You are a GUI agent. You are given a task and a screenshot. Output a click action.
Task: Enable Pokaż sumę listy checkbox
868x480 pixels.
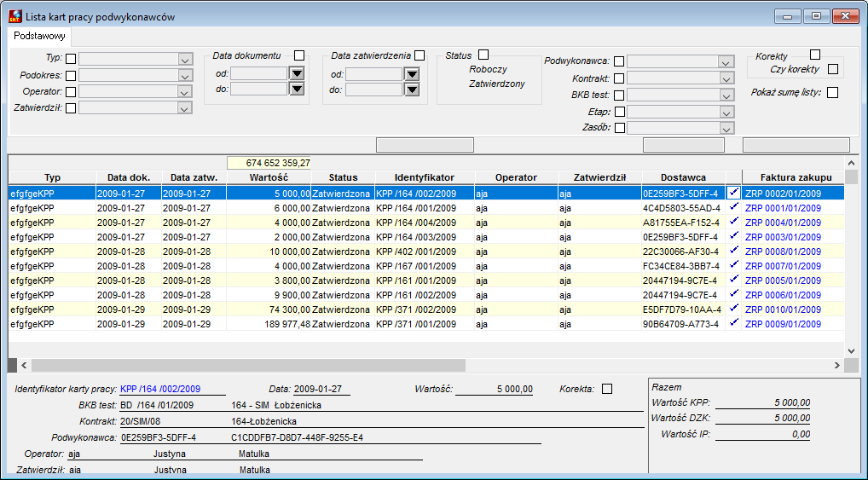[x=832, y=92]
